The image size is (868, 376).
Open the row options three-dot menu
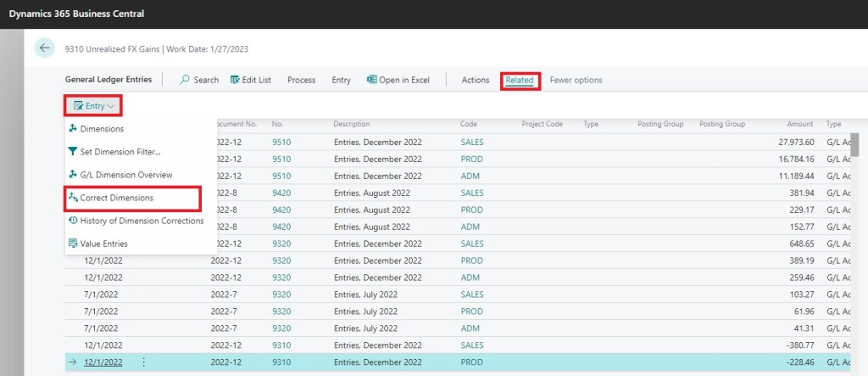point(143,362)
